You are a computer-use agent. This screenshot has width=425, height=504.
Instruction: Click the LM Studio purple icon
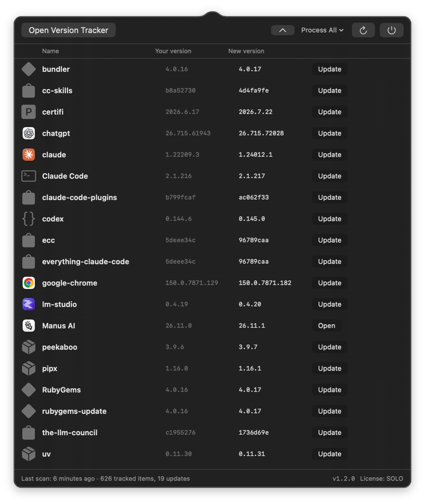[29, 304]
